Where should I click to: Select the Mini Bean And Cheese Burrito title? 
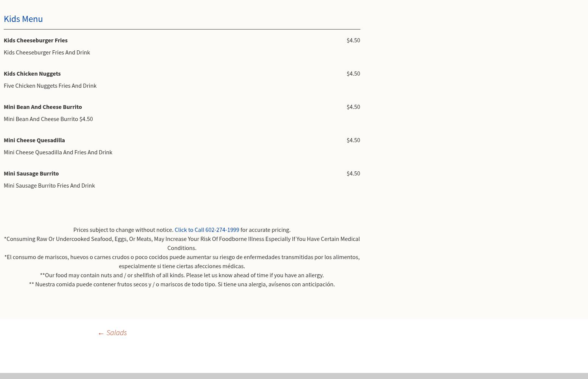click(43, 107)
